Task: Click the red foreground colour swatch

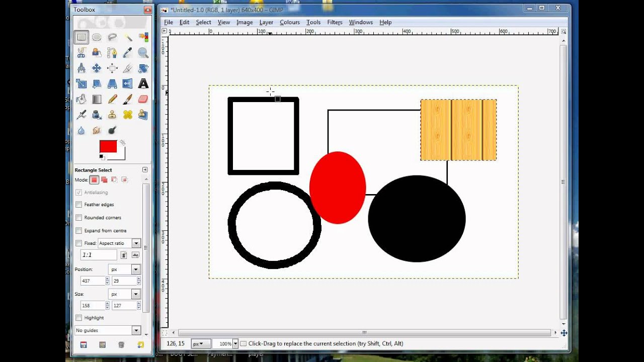Action: 108,146
